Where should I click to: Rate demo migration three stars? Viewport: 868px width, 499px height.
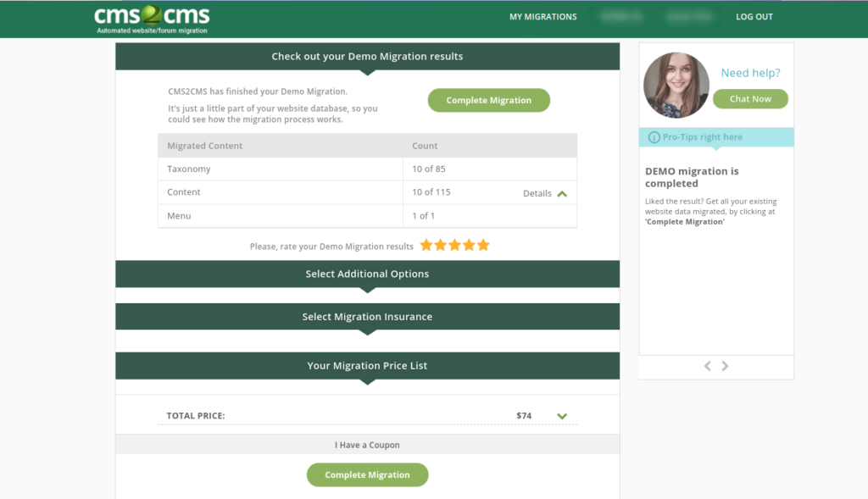tap(454, 245)
